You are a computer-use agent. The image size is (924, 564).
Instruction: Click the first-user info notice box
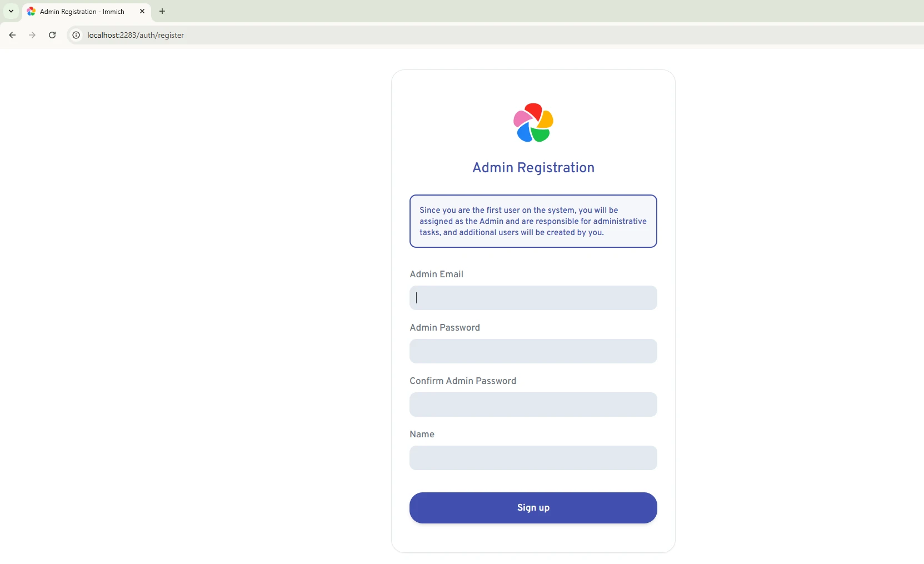pyautogui.click(x=533, y=221)
